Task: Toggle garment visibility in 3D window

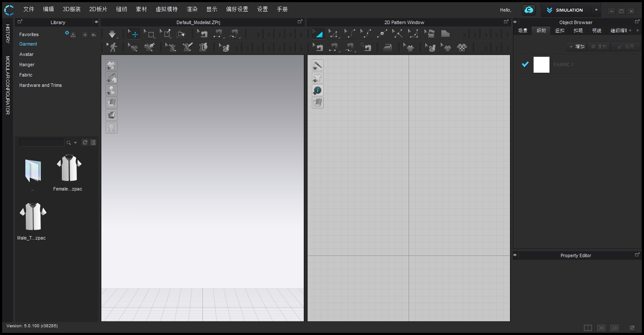Action: point(111,65)
